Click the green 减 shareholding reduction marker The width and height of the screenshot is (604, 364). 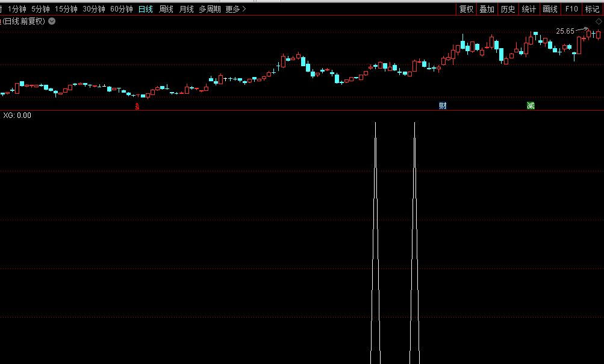(x=531, y=106)
